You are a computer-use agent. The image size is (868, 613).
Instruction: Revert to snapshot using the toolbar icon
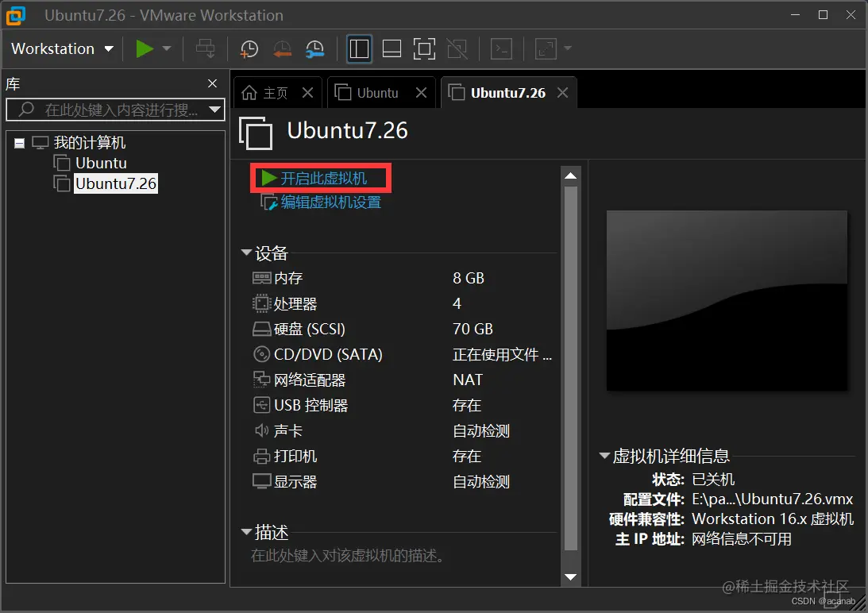click(x=283, y=48)
